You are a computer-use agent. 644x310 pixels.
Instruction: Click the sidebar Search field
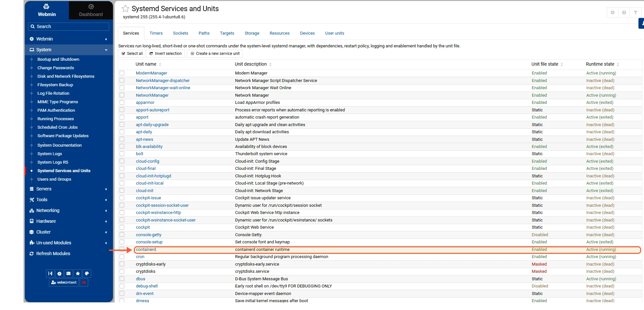tap(69, 26)
